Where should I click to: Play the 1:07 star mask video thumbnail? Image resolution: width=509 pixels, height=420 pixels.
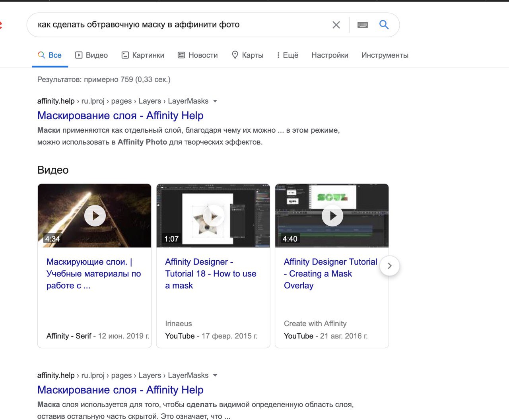click(213, 216)
